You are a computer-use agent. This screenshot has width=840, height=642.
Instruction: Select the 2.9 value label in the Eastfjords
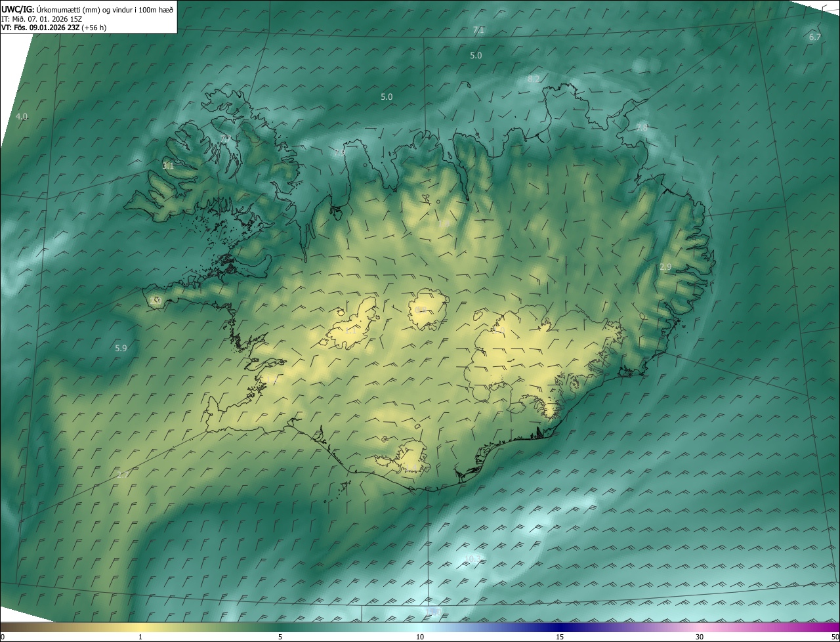(665, 267)
